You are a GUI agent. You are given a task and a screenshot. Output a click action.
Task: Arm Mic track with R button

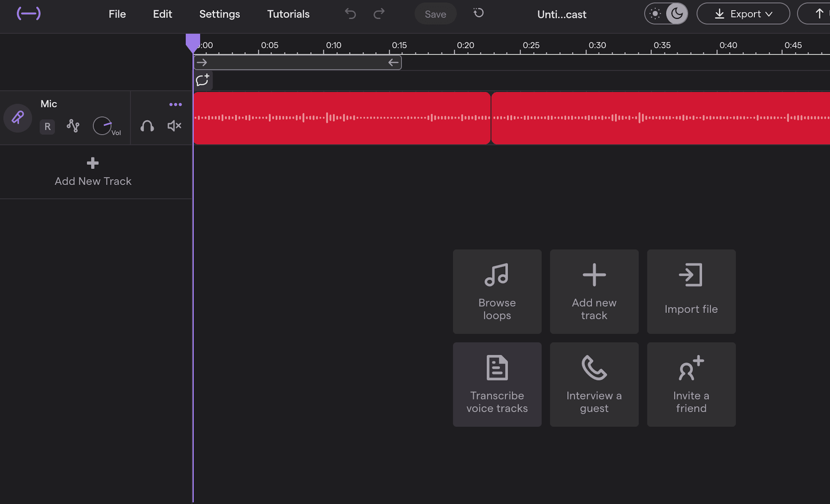(47, 127)
